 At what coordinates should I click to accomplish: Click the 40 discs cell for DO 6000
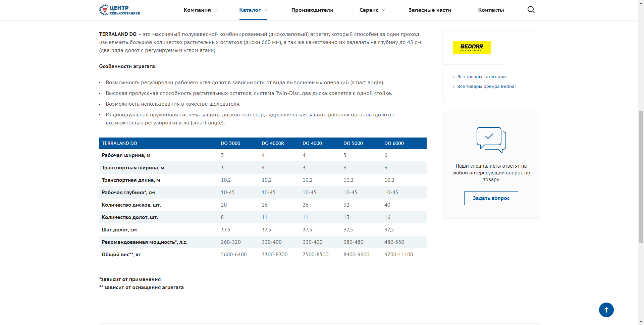point(387,205)
